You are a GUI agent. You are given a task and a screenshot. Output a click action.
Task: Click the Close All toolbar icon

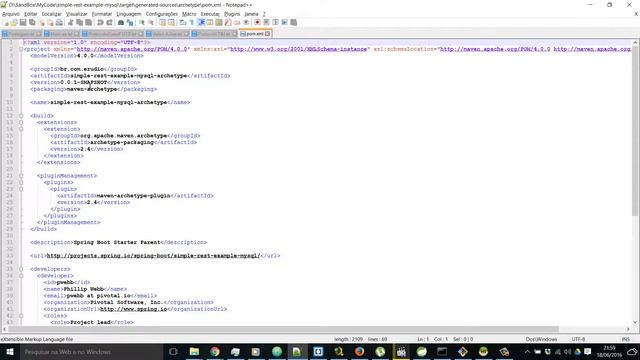(x=51, y=22)
